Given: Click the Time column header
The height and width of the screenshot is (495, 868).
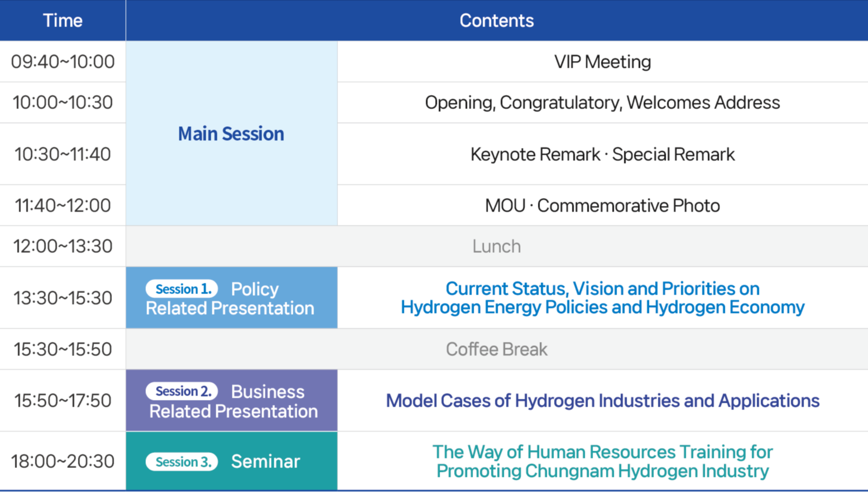Looking at the screenshot, I should coord(62,20).
